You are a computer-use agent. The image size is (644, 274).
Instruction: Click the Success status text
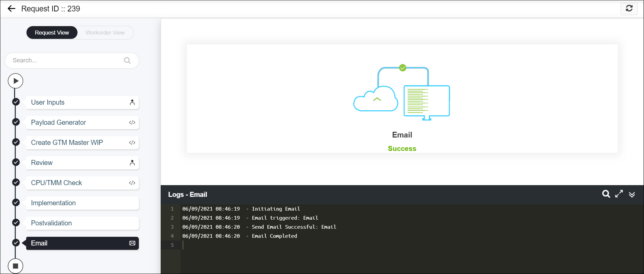point(402,149)
